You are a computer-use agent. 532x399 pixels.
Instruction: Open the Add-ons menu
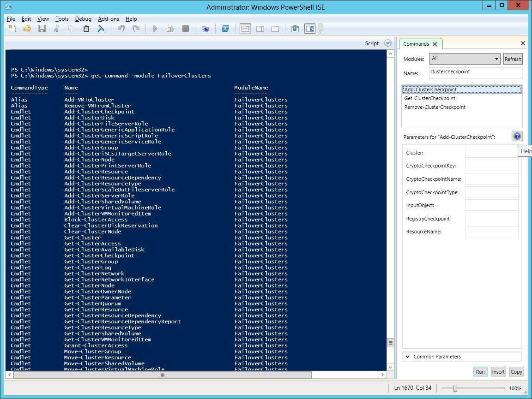point(109,19)
